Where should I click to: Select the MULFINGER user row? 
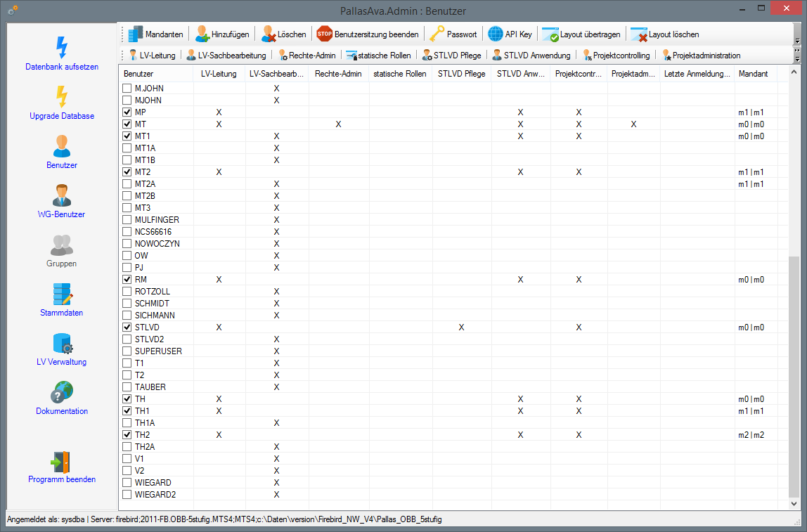[453, 220]
